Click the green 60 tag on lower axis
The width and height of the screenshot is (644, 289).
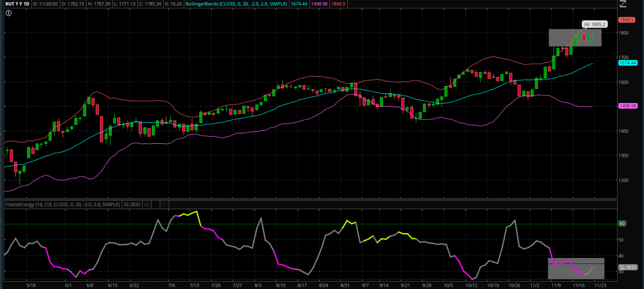(x=622, y=223)
